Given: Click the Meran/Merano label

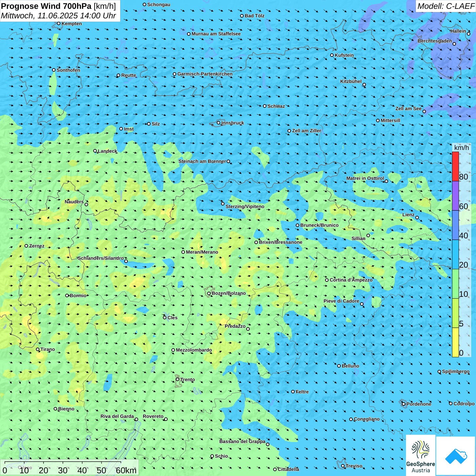Looking at the screenshot, I should coord(202,252).
